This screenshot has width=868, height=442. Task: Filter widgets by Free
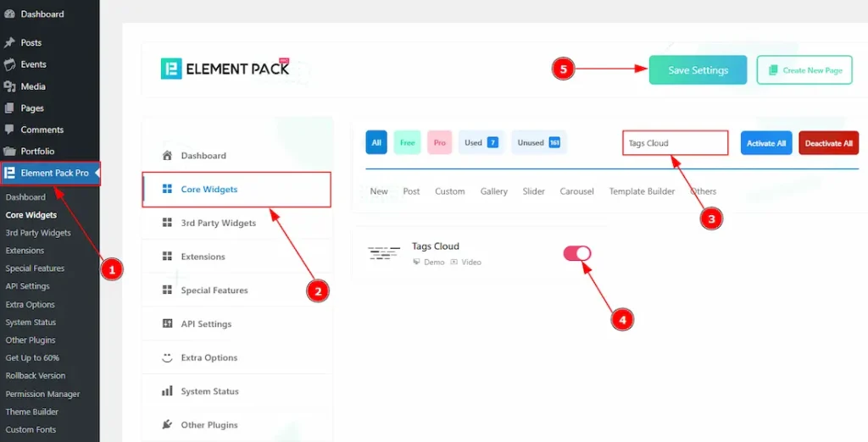408,143
